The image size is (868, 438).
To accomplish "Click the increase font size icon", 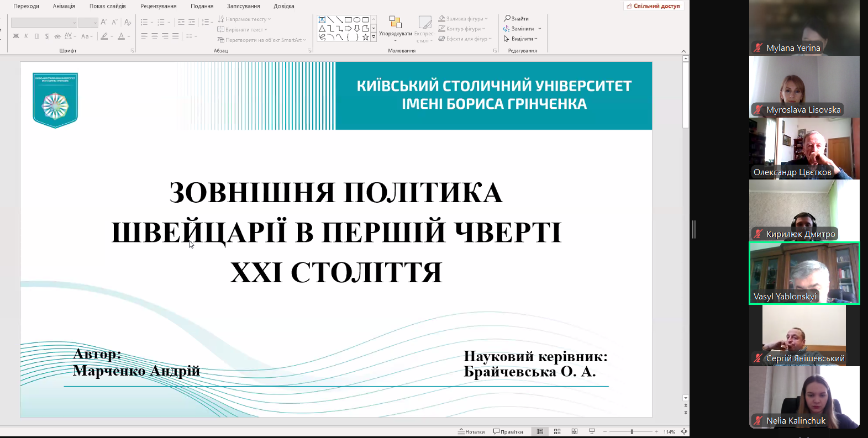I will coord(104,22).
